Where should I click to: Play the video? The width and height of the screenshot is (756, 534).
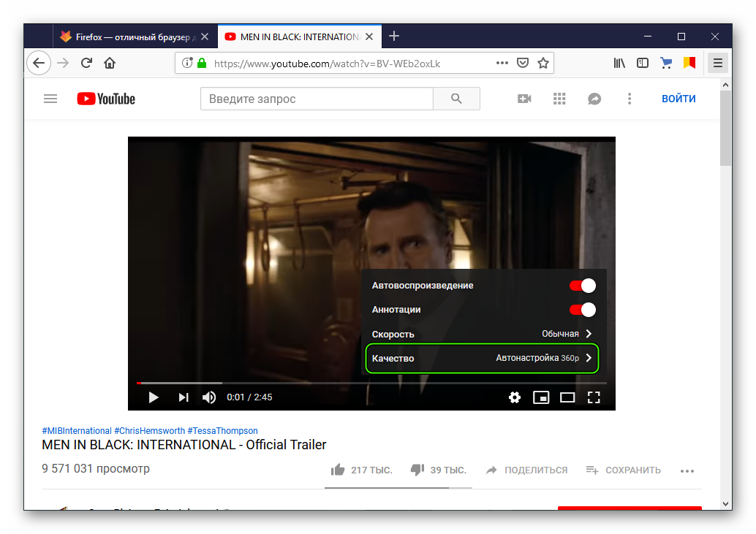click(x=154, y=397)
